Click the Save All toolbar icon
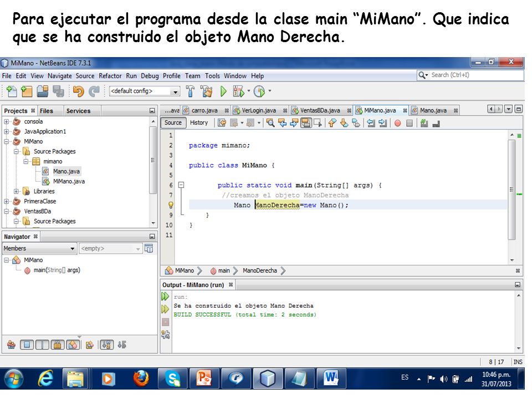Screen dimensions: 532x399 [58, 91]
